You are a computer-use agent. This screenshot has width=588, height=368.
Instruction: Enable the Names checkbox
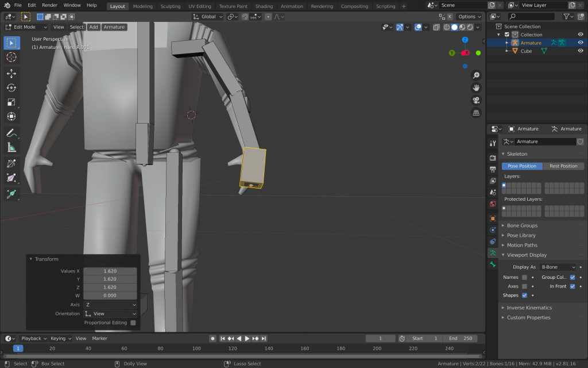(524, 277)
